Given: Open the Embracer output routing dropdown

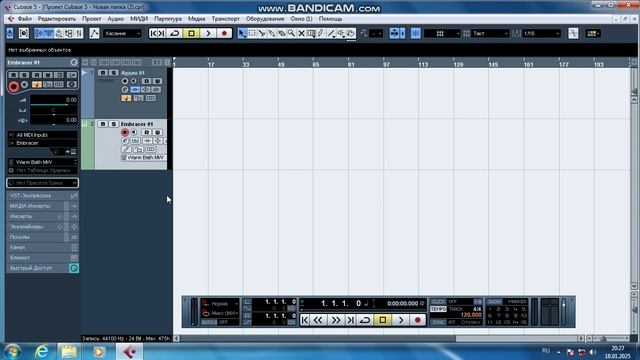Looking at the screenshot, I should coord(42,143).
